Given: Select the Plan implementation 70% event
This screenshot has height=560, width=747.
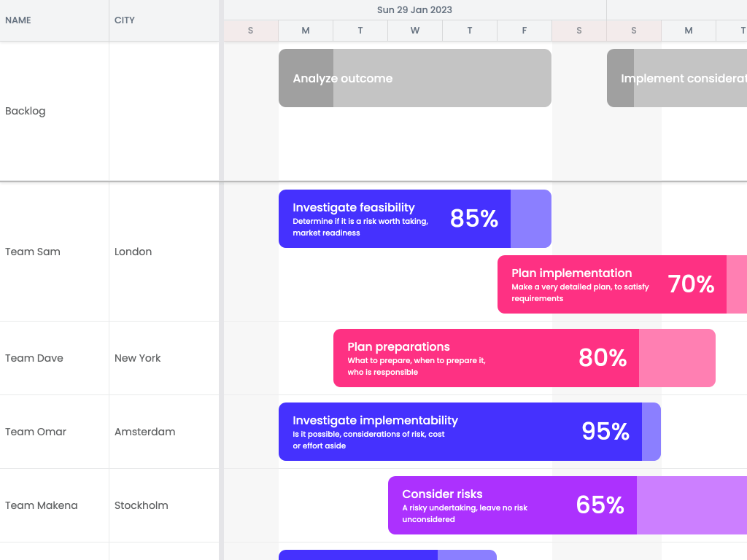Looking at the screenshot, I should tap(622, 284).
